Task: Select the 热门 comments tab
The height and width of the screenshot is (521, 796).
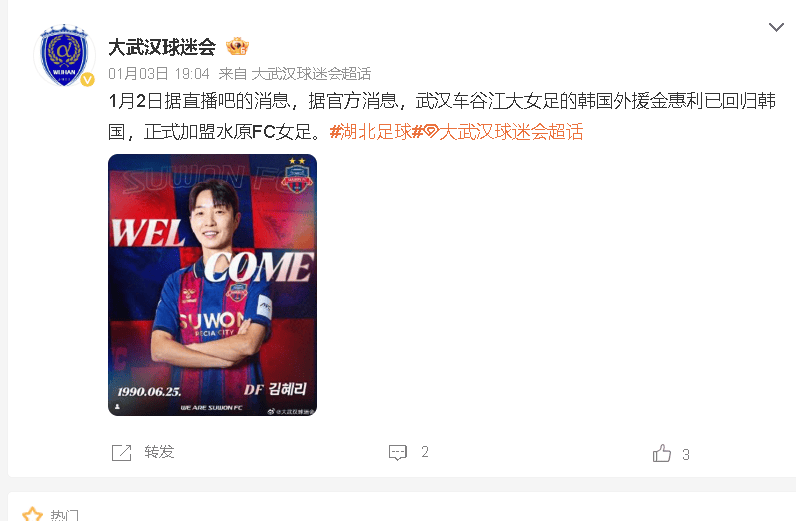Action: point(64,515)
